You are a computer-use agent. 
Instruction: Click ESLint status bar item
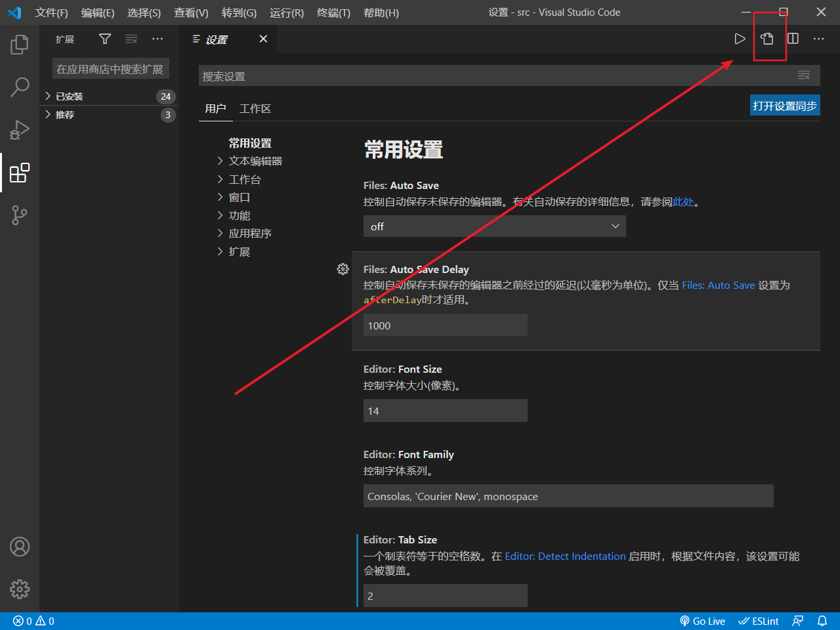(759, 621)
